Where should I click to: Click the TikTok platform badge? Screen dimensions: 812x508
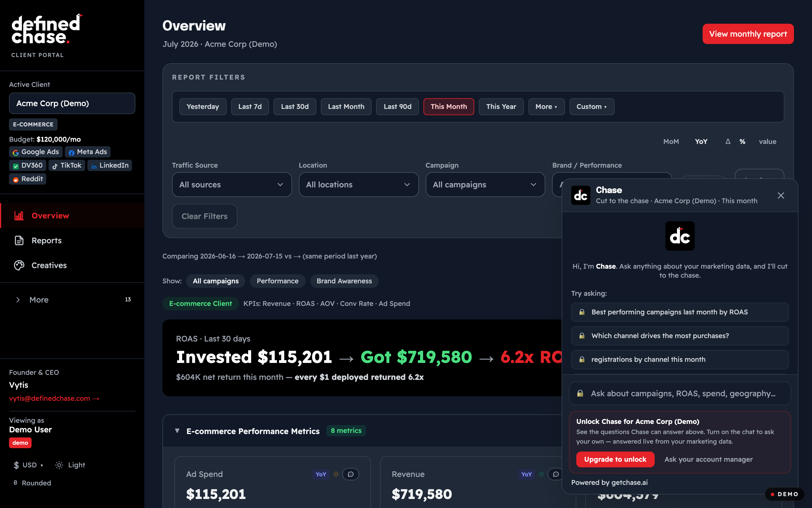(x=67, y=165)
